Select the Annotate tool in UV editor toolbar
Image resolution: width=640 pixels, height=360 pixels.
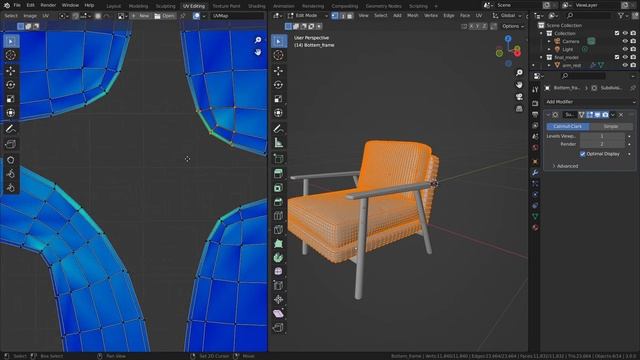coord(11,129)
